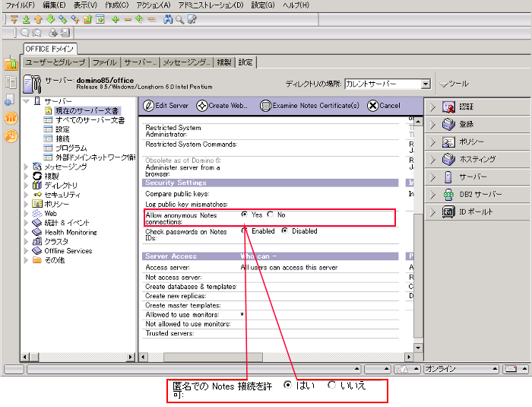532x407 pixels.
Task: Select Yes for anonymous Notes connections
Action: (x=244, y=215)
